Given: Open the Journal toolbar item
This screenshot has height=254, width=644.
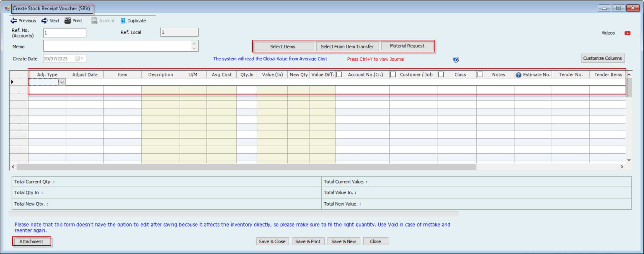Looking at the screenshot, I should (x=102, y=21).
